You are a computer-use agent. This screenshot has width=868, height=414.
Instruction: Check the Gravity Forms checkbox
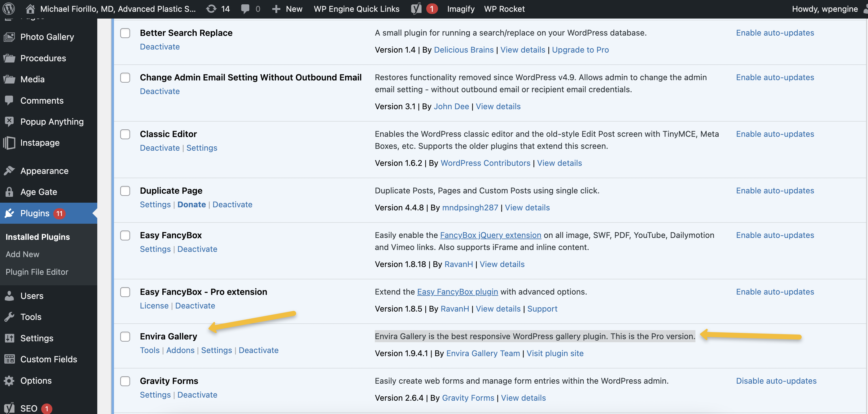click(125, 381)
